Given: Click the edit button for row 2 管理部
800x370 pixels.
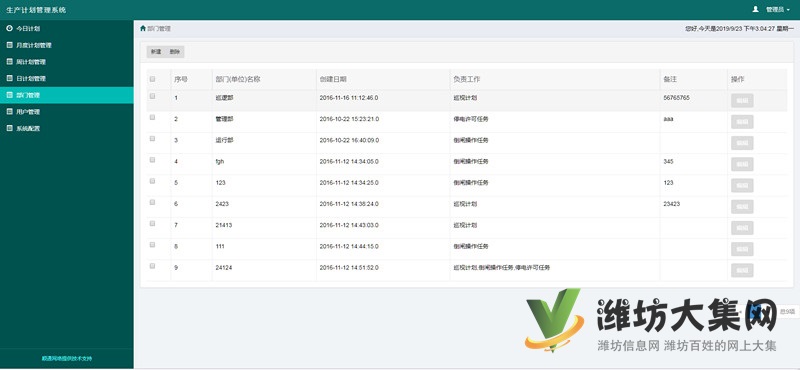Looking at the screenshot, I should pos(742,122).
